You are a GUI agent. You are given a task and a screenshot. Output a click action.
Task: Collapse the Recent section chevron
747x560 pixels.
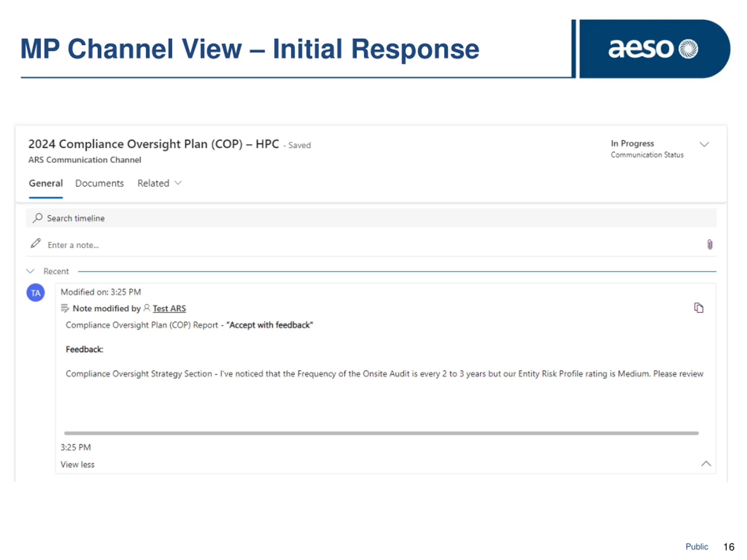click(30, 271)
